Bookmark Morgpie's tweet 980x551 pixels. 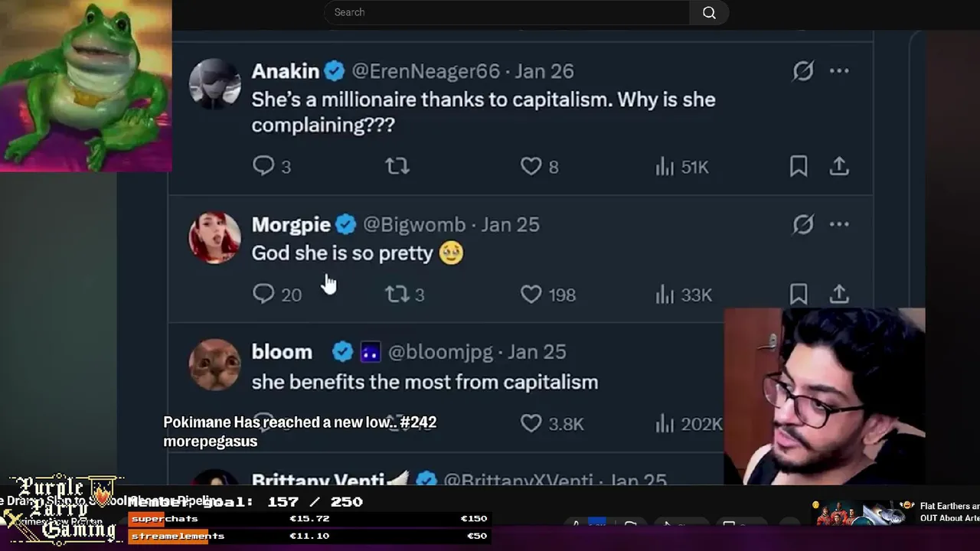[799, 294]
